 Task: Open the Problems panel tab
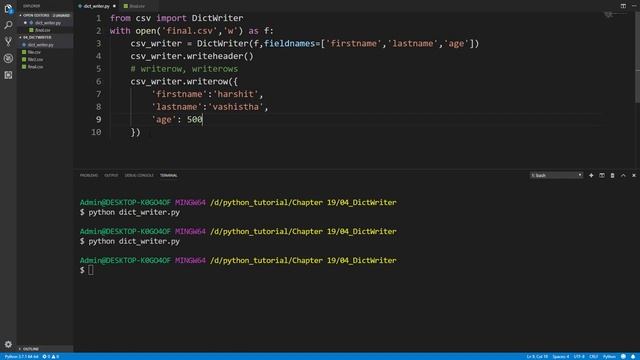pyautogui.click(x=89, y=176)
